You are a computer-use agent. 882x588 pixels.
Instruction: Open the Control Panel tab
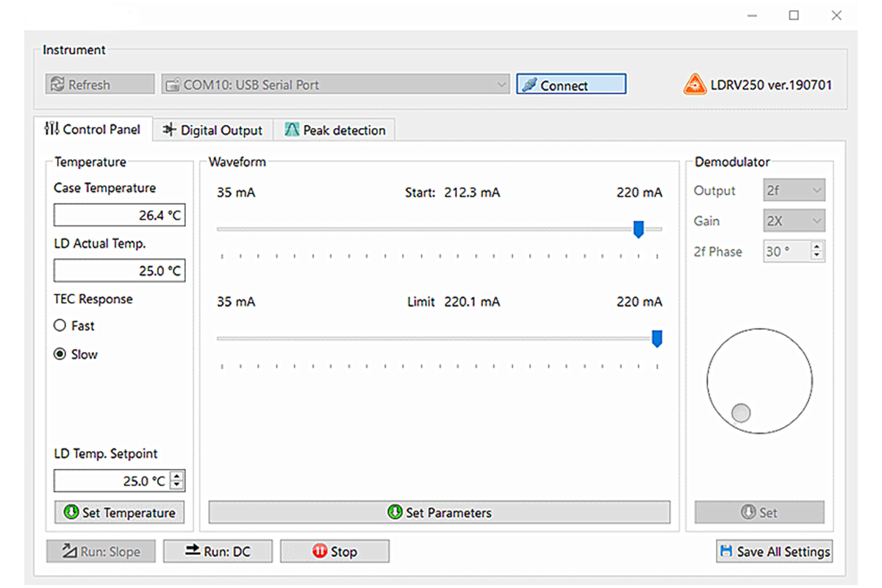[x=93, y=129]
